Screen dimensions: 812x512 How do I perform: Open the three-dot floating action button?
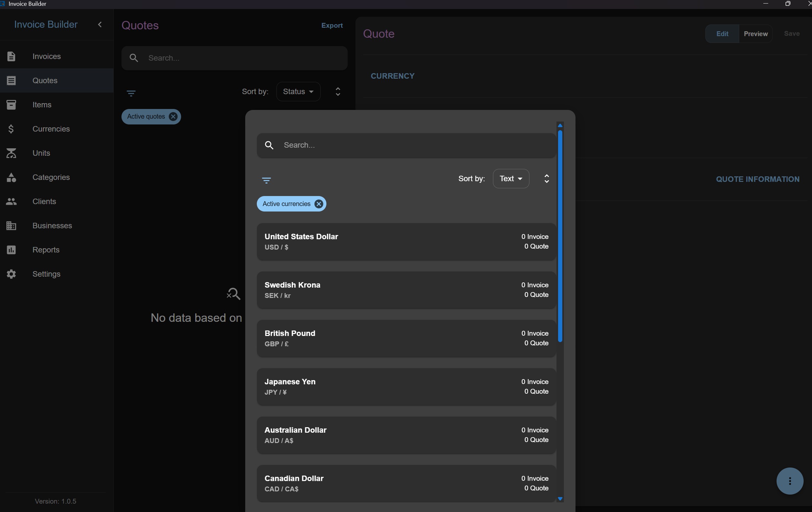[790, 481]
